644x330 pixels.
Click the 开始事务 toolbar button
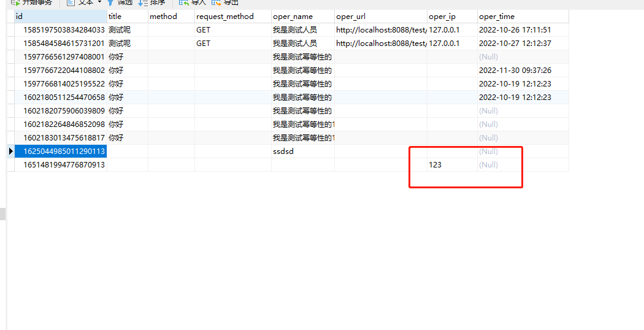pos(32,2)
